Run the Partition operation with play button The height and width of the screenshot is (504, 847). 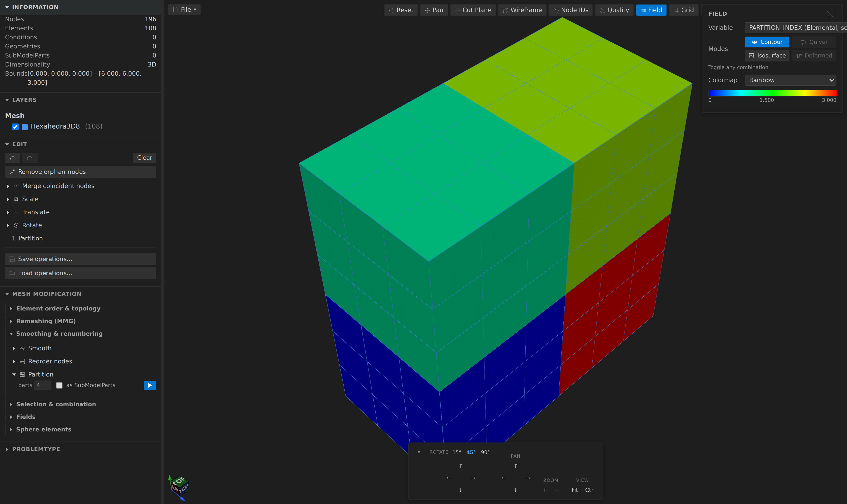[x=150, y=385]
